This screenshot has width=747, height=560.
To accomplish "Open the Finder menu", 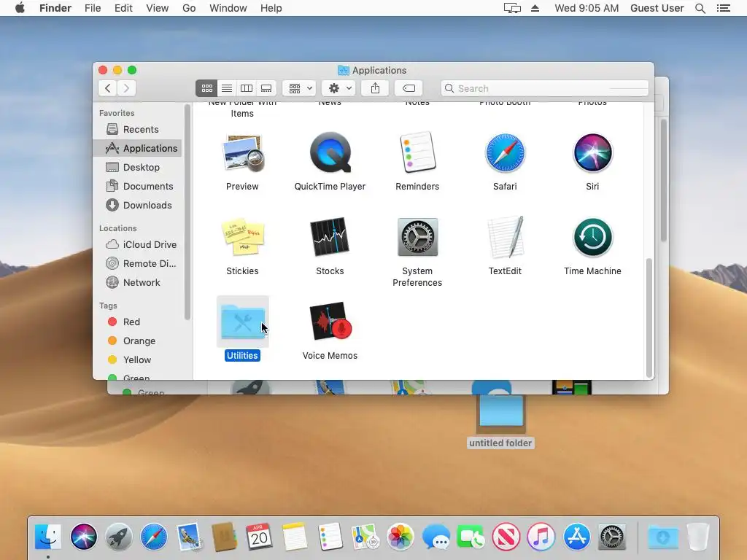I will (55, 8).
